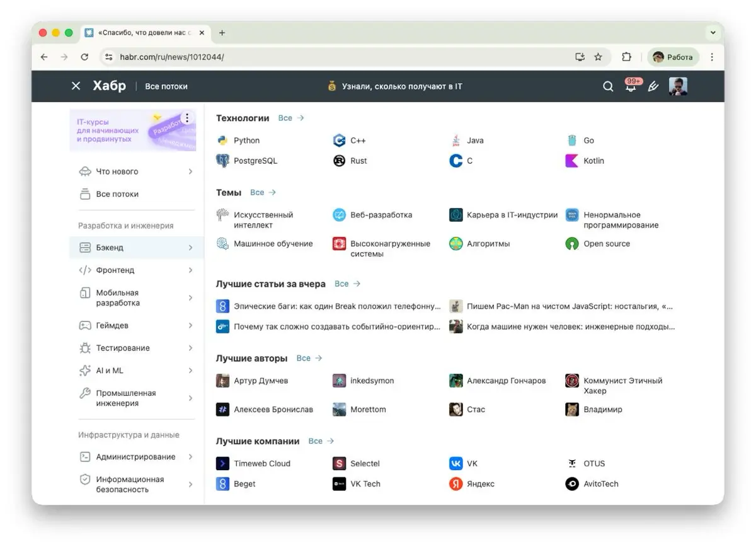Bookmark page with the star icon

(598, 57)
